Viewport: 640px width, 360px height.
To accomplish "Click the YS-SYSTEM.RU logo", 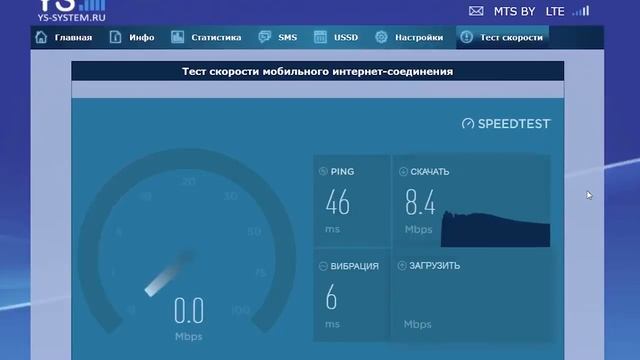I will coord(71,11).
